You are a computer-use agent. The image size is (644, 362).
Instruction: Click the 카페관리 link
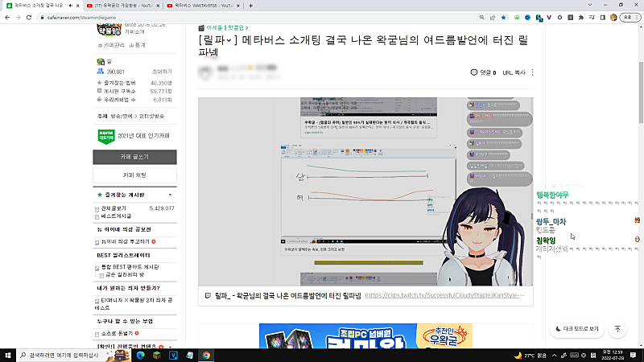tap(111, 45)
